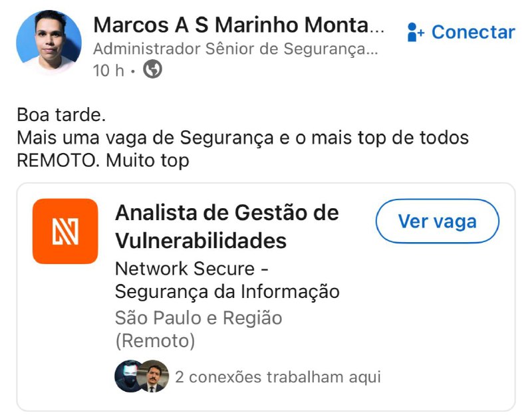Open Marcos A S Marinho's profile name

[x=238, y=25]
